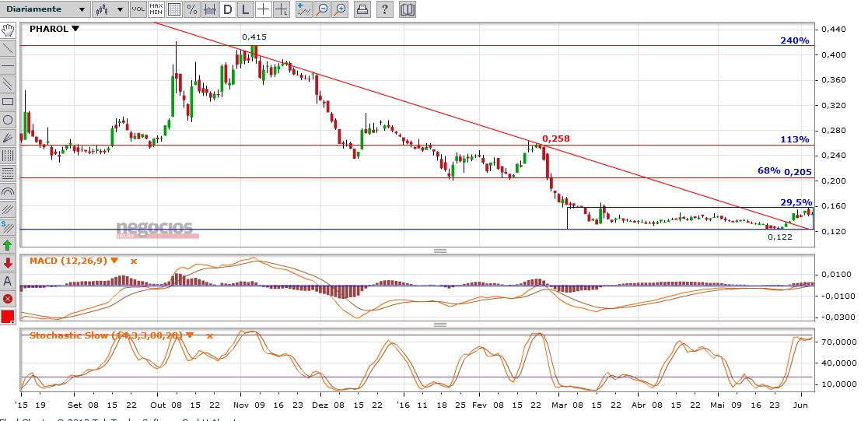Select the hand pan tool

tap(8, 30)
